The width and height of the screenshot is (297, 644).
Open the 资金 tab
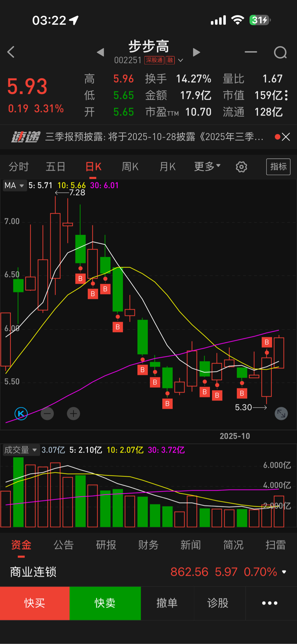(x=21, y=545)
